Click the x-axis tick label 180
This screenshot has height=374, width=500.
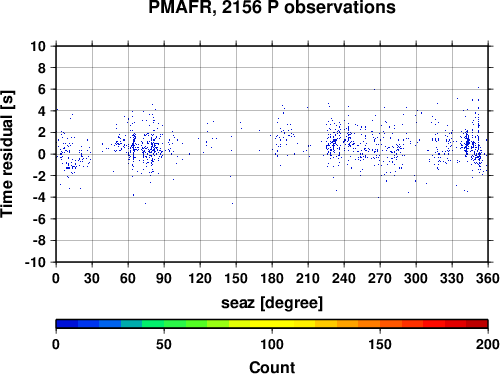point(272,278)
